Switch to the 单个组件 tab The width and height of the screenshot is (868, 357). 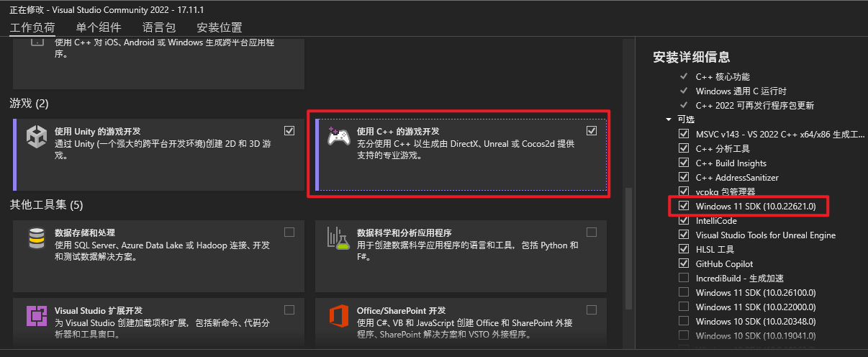point(99,27)
